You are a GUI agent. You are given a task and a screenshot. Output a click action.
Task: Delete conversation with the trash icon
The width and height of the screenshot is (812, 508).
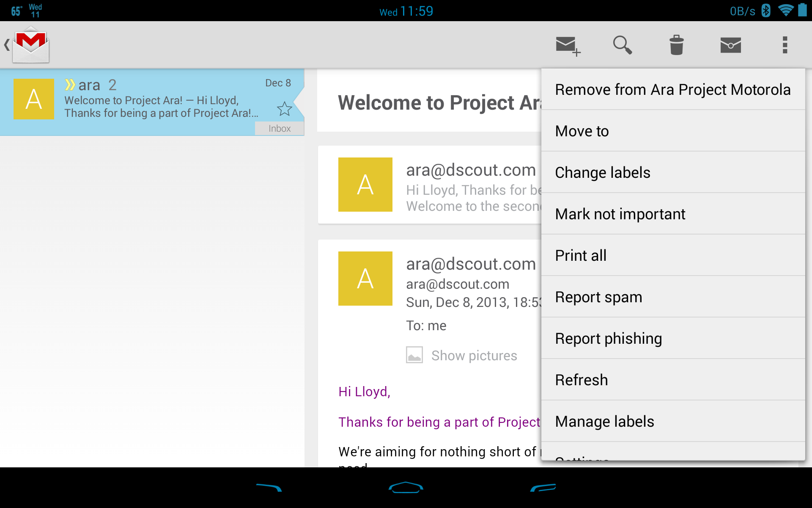click(677, 45)
